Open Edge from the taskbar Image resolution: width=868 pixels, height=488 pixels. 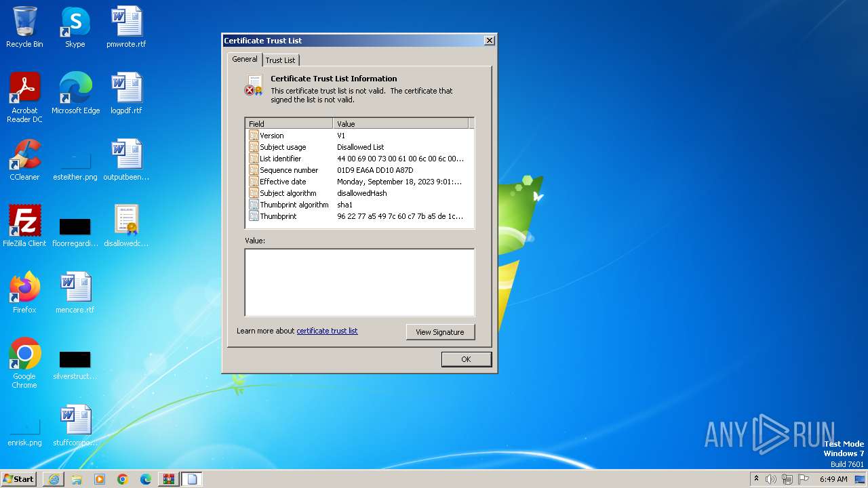(x=146, y=479)
